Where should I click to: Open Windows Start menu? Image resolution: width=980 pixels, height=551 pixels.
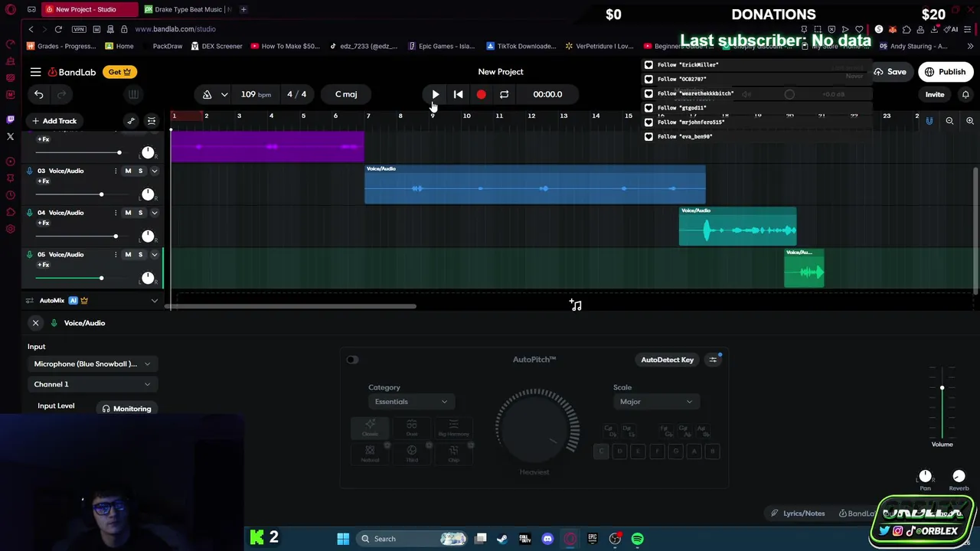(343, 539)
